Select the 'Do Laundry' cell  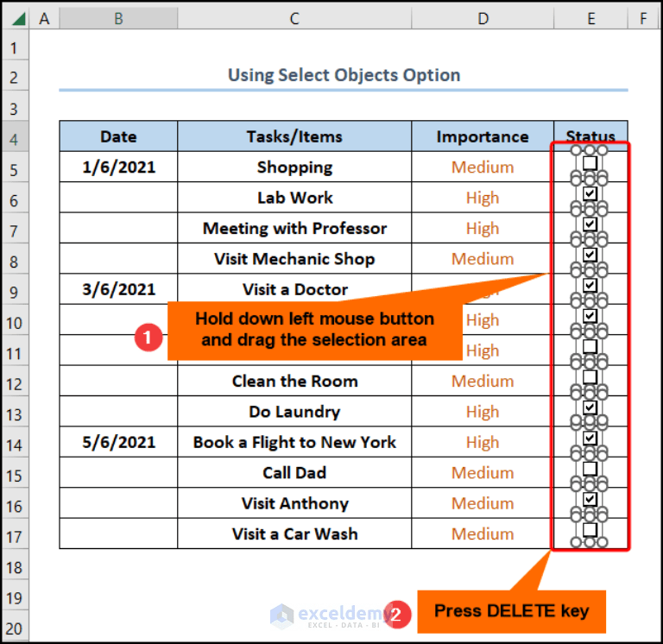(x=294, y=411)
